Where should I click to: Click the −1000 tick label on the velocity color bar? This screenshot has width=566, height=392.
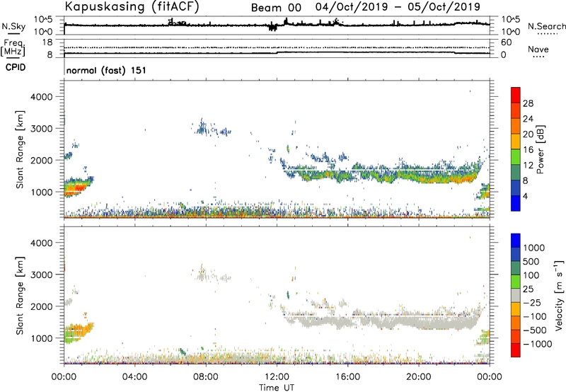tap(537, 344)
